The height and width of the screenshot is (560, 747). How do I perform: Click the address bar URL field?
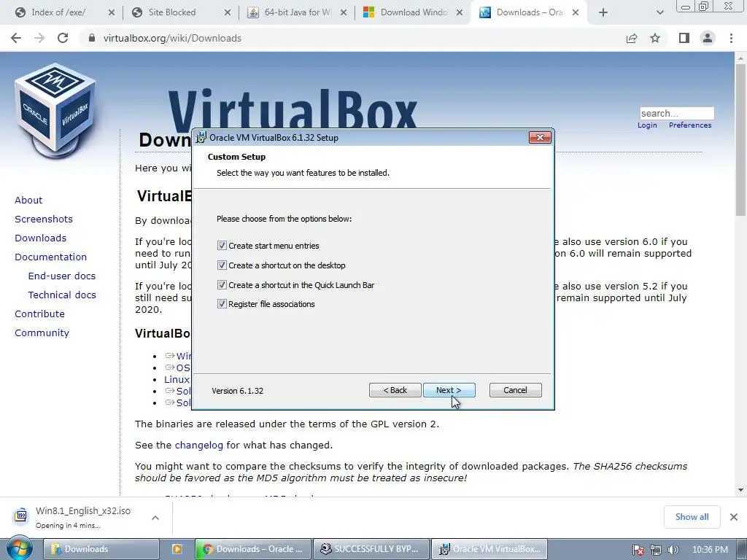point(352,38)
